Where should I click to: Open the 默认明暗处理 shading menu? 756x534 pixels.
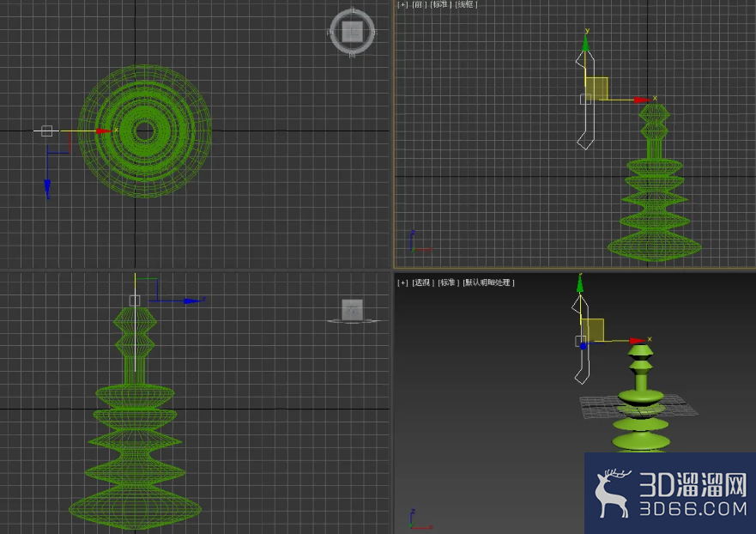pyautogui.click(x=488, y=282)
